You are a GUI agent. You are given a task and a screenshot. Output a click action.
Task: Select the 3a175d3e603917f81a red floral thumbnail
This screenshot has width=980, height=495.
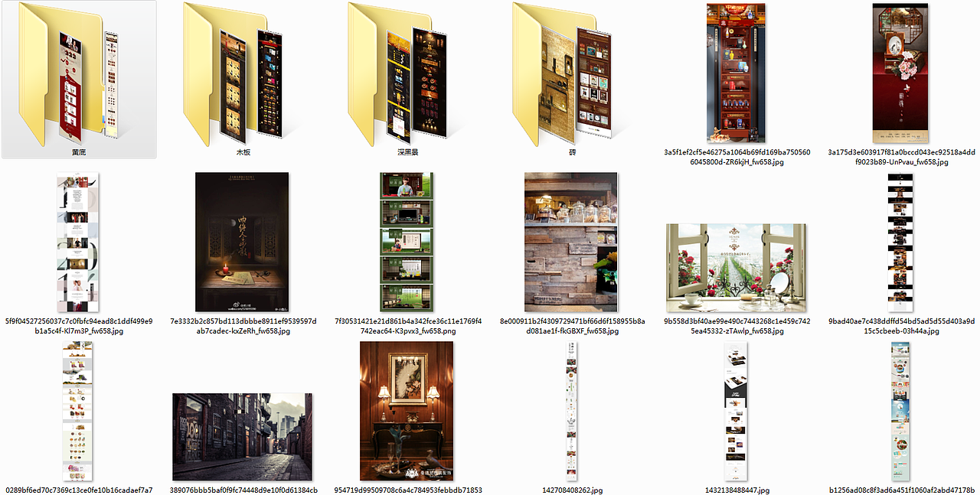point(901,73)
